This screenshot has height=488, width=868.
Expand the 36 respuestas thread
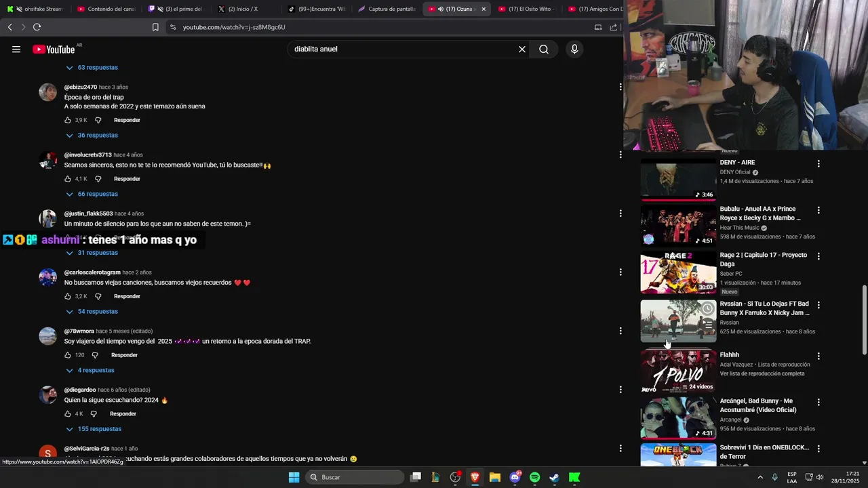tap(92, 136)
